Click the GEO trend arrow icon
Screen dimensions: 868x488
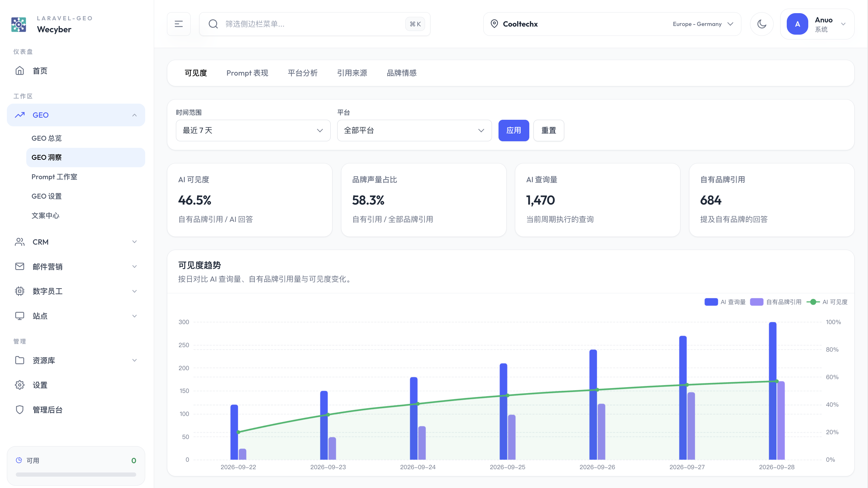[19, 115]
